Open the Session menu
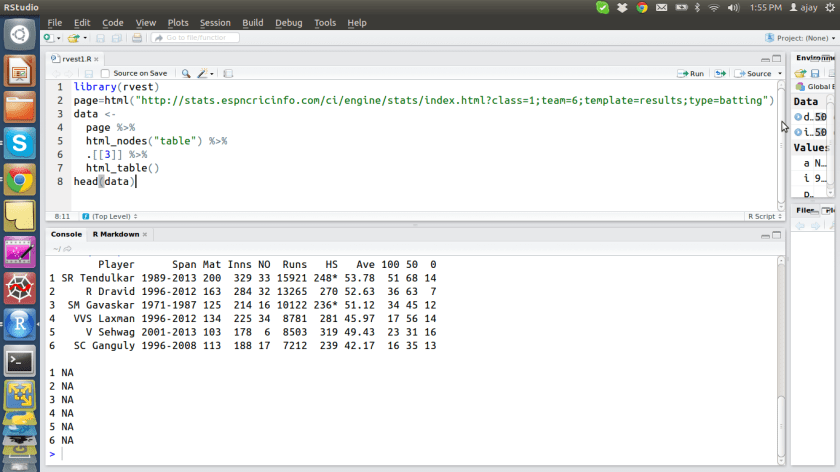The image size is (840, 472). click(215, 23)
